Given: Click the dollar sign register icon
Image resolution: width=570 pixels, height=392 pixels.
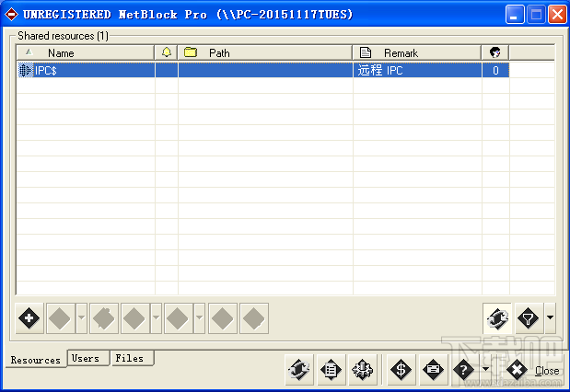Looking at the screenshot, I should pos(401,370).
